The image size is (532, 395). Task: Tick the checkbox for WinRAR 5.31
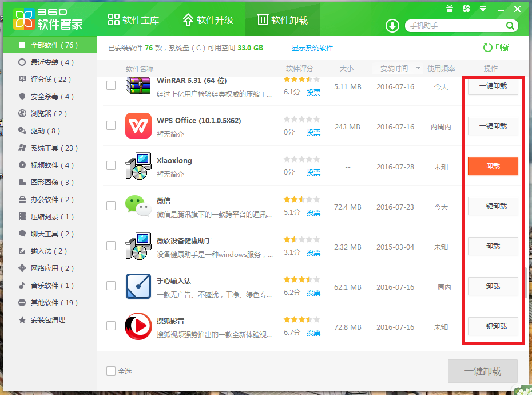pos(111,85)
